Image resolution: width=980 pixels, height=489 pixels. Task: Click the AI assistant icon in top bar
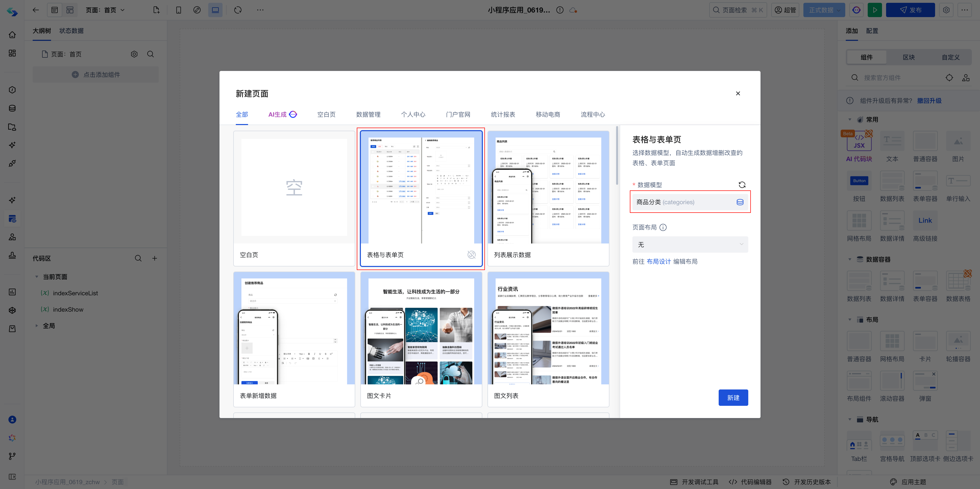pos(856,10)
